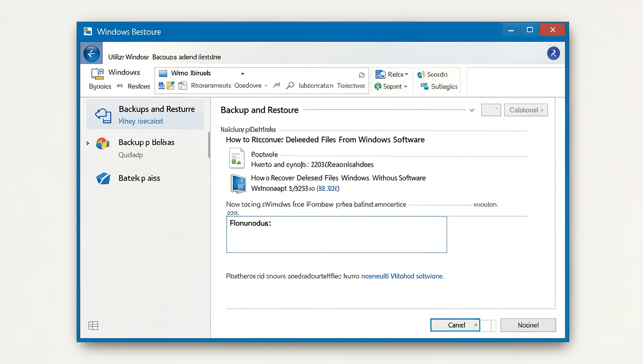Click the Notinel button

coord(528,325)
